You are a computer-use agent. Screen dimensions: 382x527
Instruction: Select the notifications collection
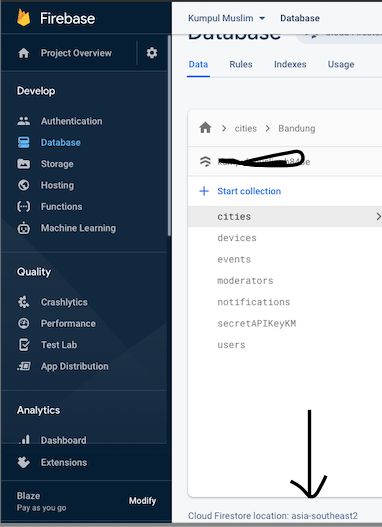click(x=253, y=302)
